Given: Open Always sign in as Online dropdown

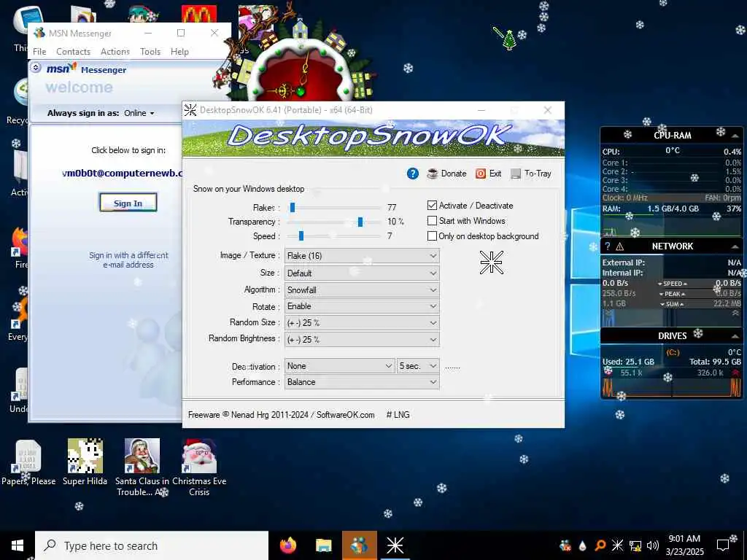Looking at the screenshot, I should (x=139, y=113).
